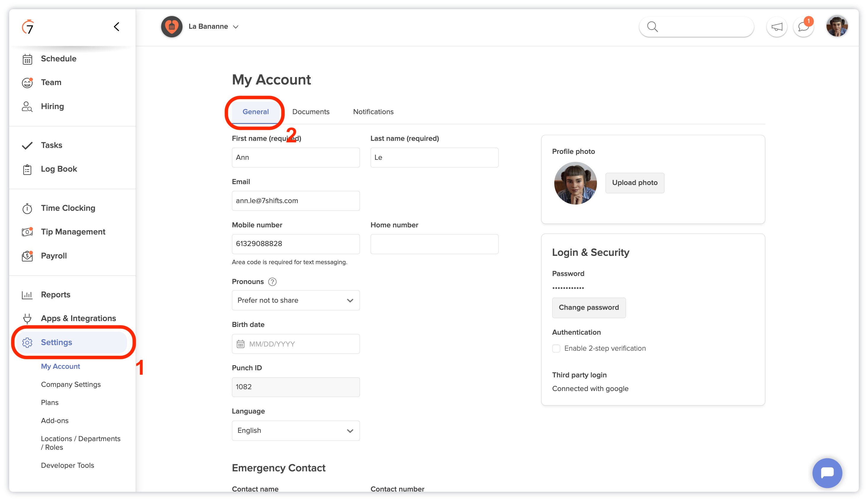868x501 pixels.
Task: Open the support chat widget bubble
Action: (827, 473)
